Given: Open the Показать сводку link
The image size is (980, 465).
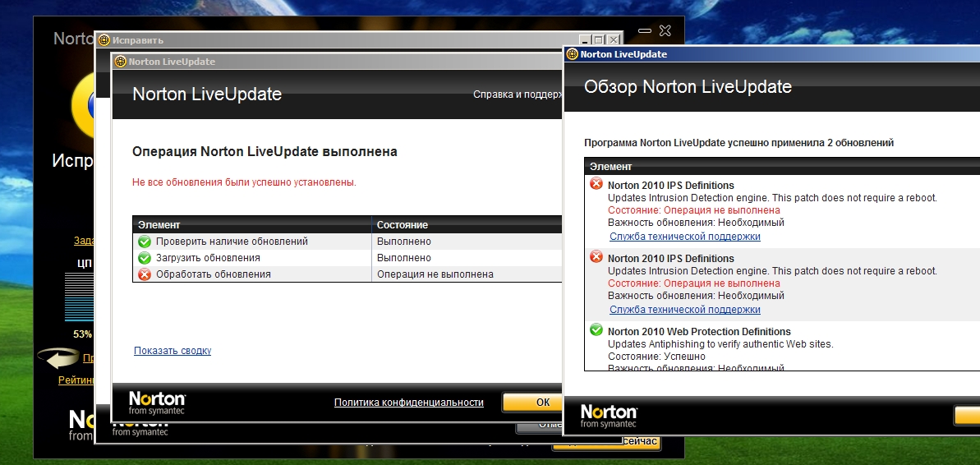Looking at the screenshot, I should [173, 351].
